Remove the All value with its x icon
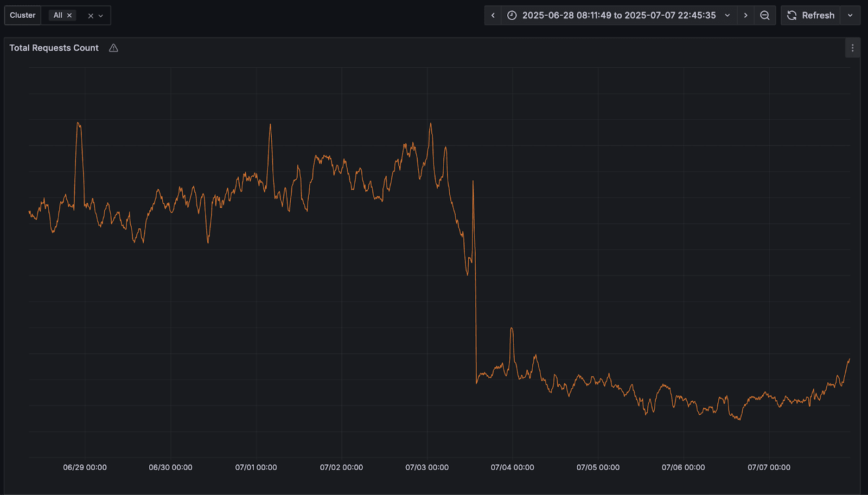This screenshot has height=495, width=868. tap(69, 15)
